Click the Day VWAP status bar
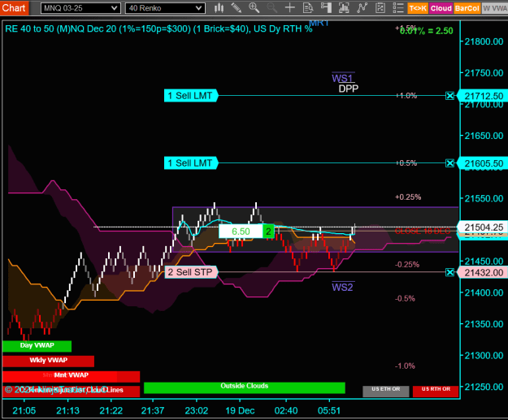The image size is (508, 420). tap(37, 346)
